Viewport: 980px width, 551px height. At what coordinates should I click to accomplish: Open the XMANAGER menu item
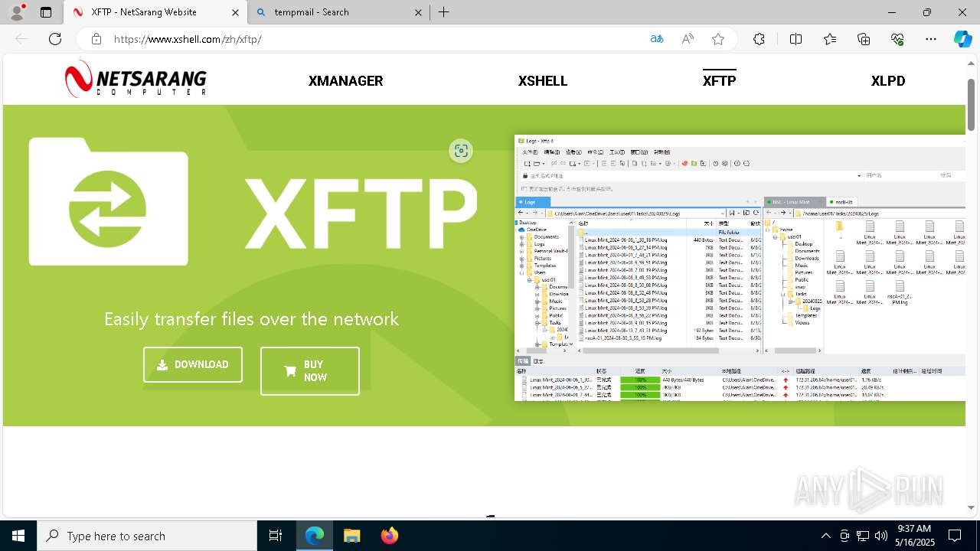345,80
